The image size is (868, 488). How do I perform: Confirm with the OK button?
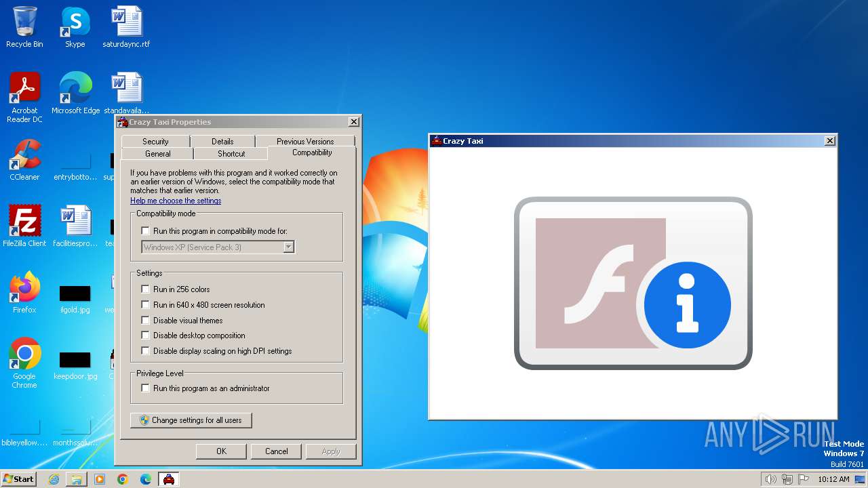click(x=222, y=451)
